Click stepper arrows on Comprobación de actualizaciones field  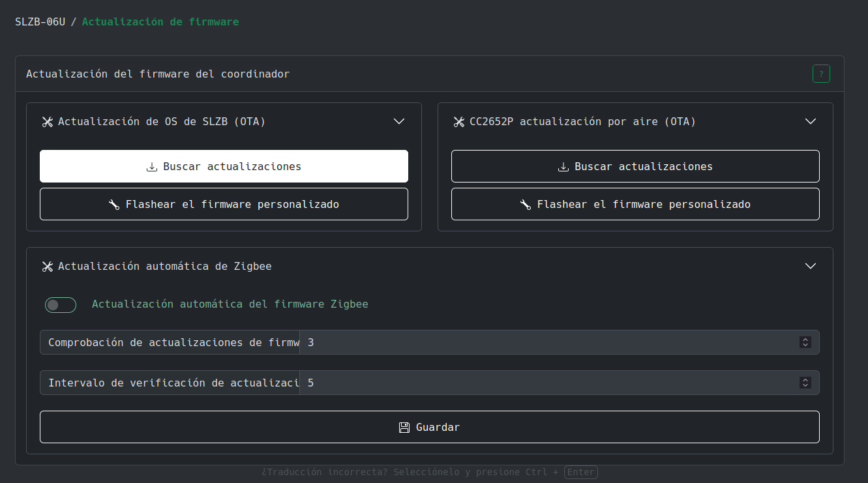(x=805, y=342)
